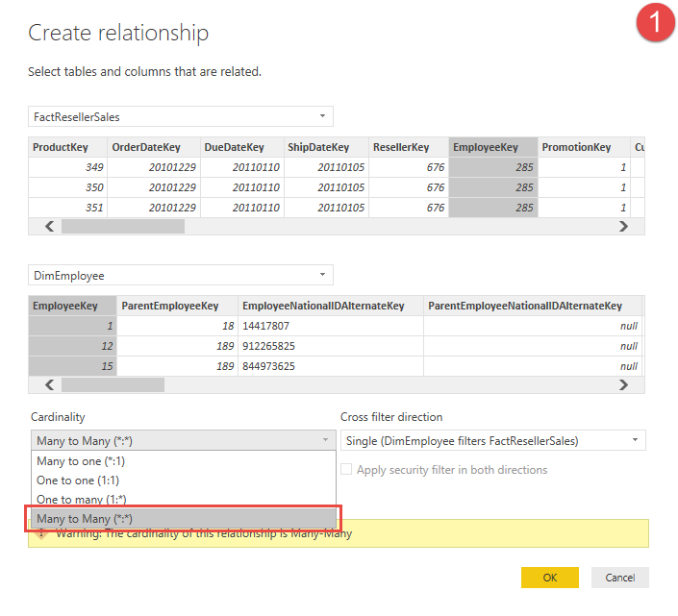Click the 912265825 national ID cell

[x=331, y=346]
